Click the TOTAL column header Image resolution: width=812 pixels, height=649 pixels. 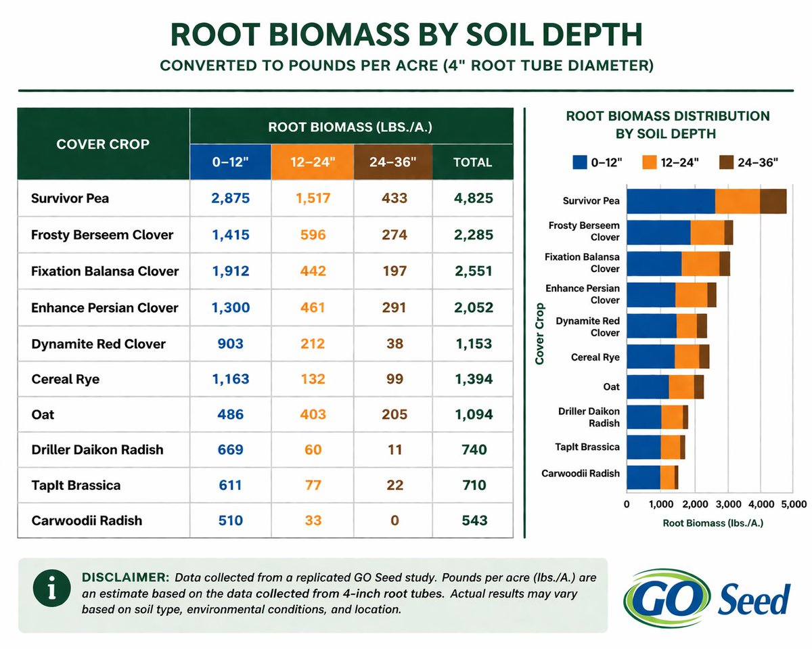[x=473, y=162]
